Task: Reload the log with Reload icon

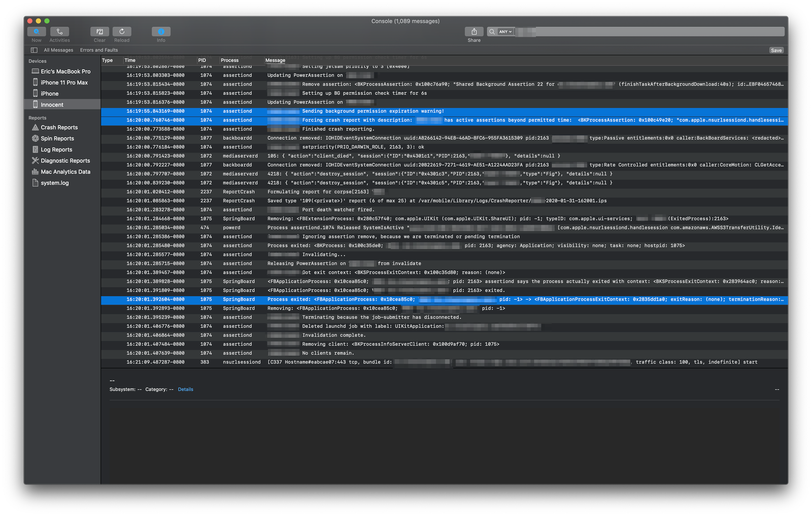Action: click(122, 31)
